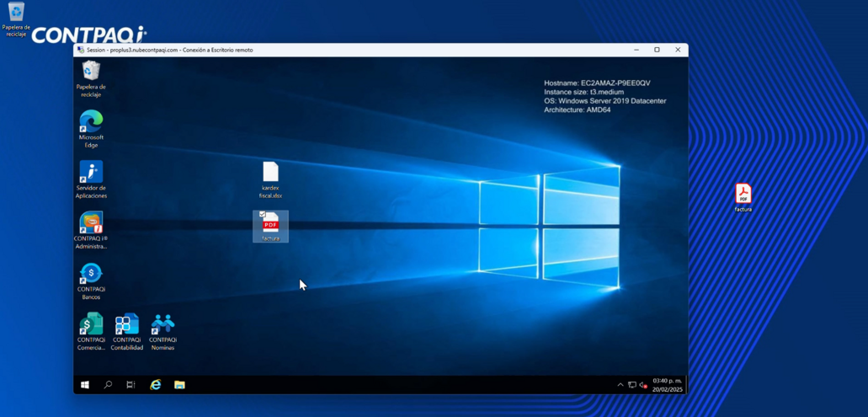The height and width of the screenshot is (417, 868).
Task: Open Task View in remote taskbar
Action: [x=130, y=385]
